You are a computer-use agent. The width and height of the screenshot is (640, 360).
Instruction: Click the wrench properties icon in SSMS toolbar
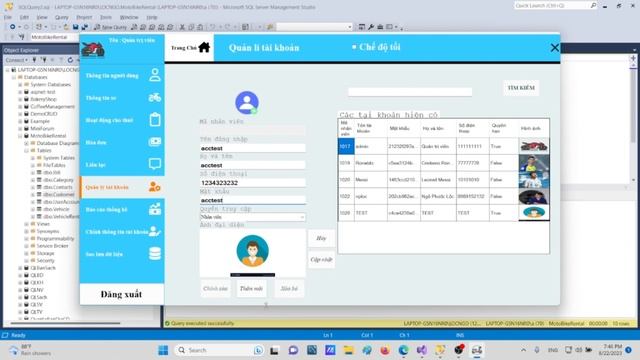pos(371,27)
